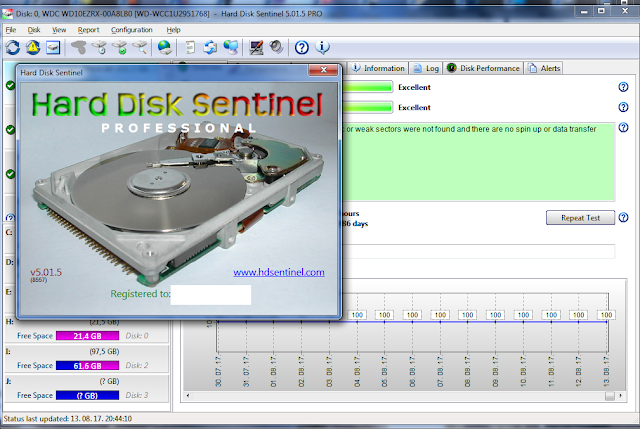This screenshot has height=429, width=640.
Task: Click the Status last updated status bar text
Action: pos(68,419)
